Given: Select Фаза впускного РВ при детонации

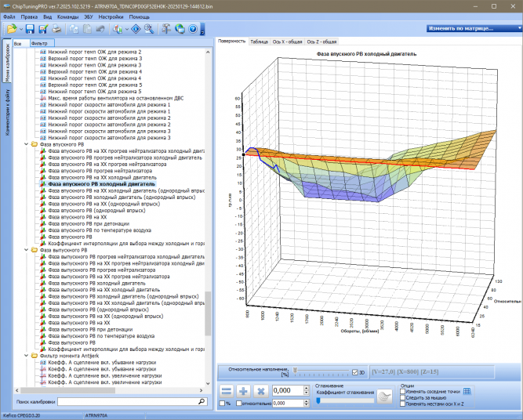Looking at the screenshot, I should point(89,223).
